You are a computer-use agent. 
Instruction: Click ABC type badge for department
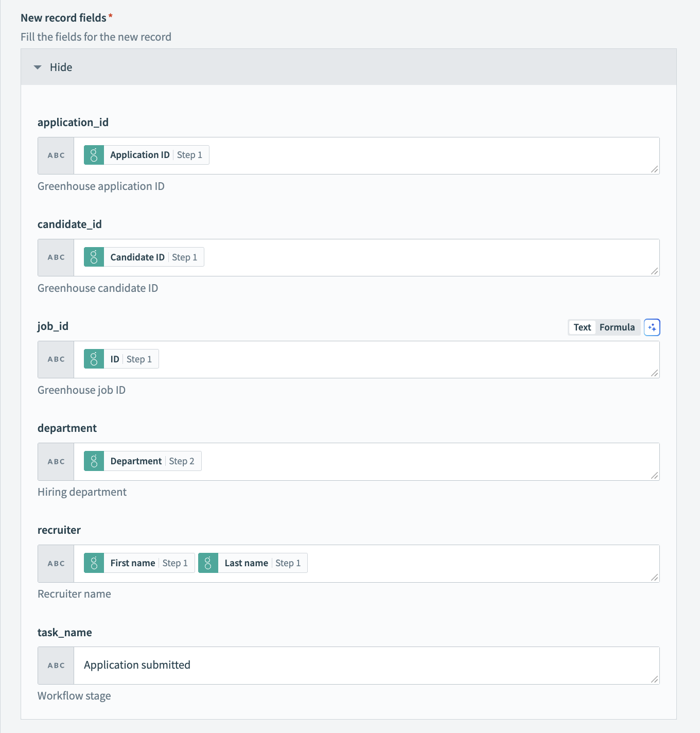coord(56,462)
